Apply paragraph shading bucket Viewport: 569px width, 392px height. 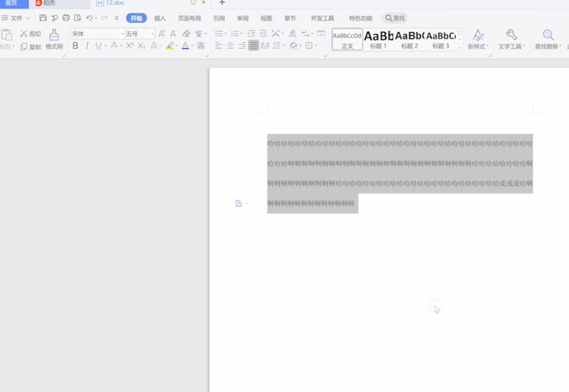pos(294,46)
